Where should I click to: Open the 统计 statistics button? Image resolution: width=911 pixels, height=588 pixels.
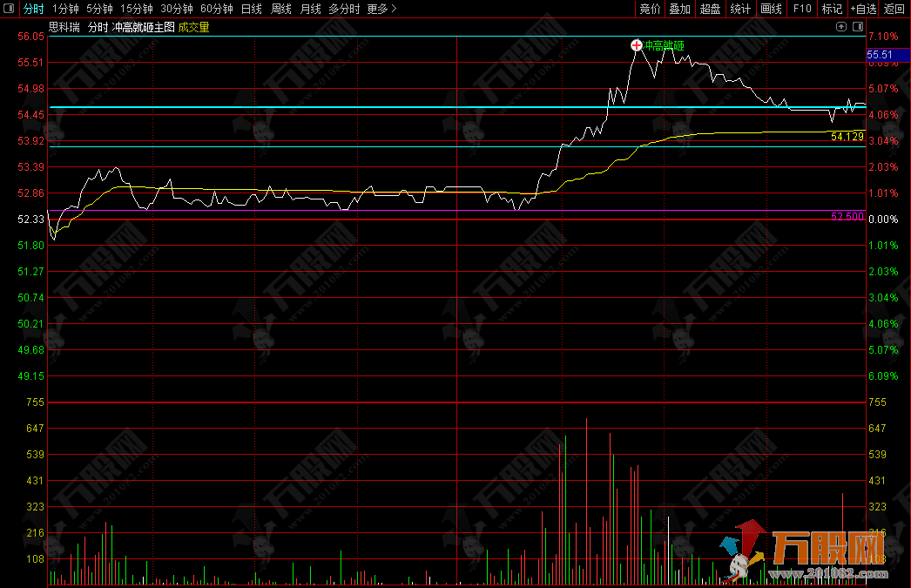740,9
